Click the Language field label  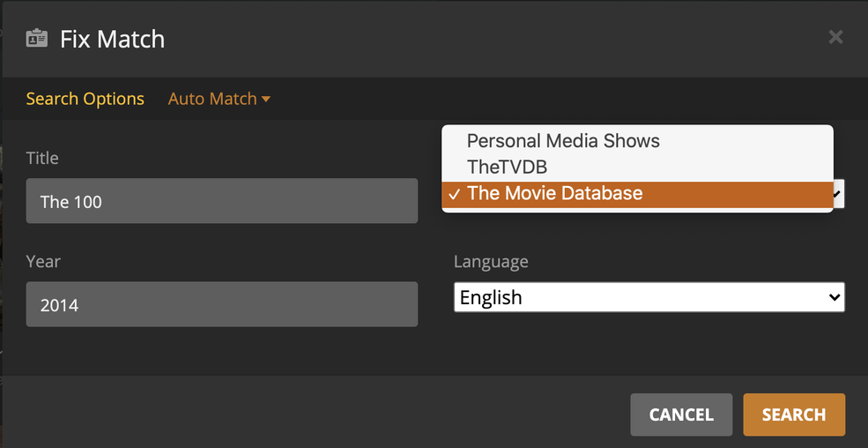(x=491, y=262)
